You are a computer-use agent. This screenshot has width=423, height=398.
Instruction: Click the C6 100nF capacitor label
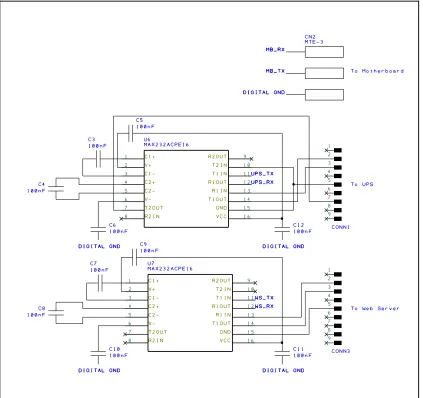(x=118, y=228)
